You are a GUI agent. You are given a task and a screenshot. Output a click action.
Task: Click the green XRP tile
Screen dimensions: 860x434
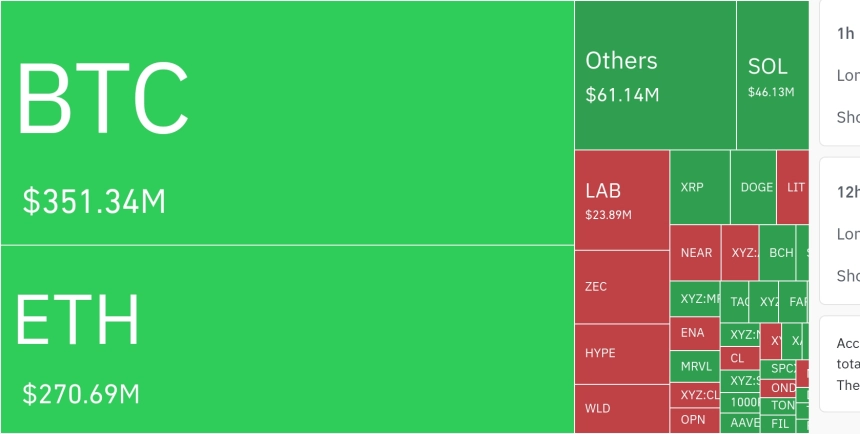700,187
